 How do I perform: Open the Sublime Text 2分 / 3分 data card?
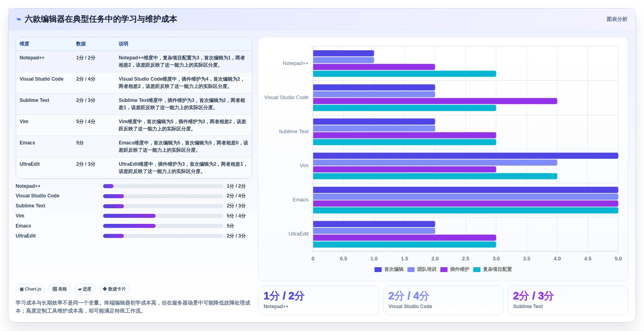[x=568, y=300]
